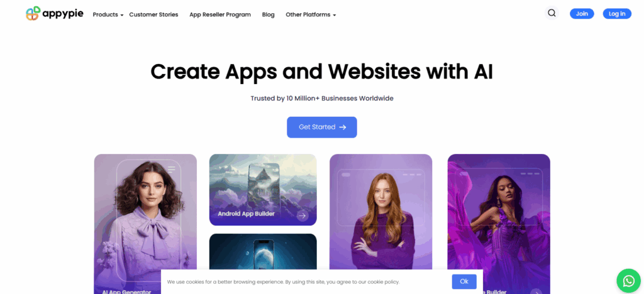Click the hamburger lines icon on AI App Generator card
This screenshot has height=294, width=644.
pyautogui.click(x=172, y=170)
